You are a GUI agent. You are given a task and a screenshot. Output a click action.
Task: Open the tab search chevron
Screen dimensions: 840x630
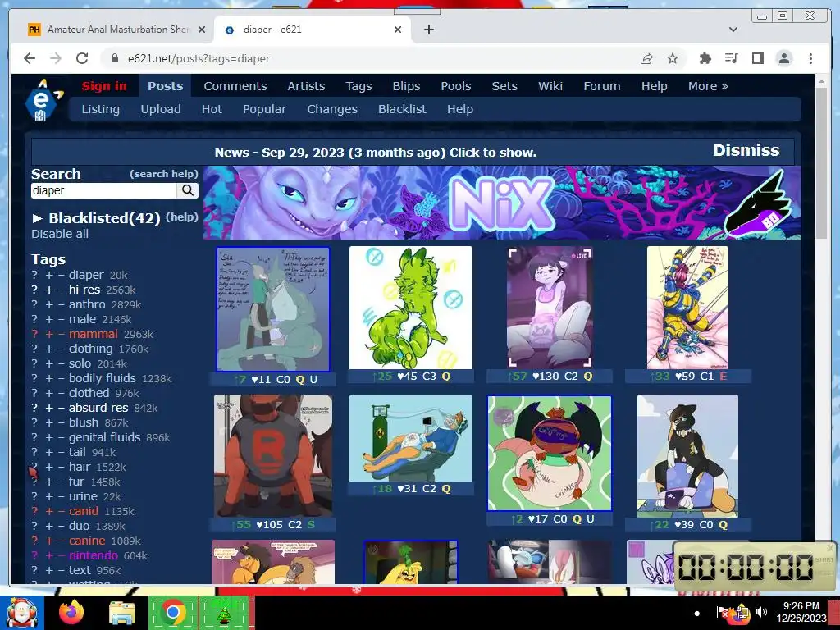tap(733, 30)
